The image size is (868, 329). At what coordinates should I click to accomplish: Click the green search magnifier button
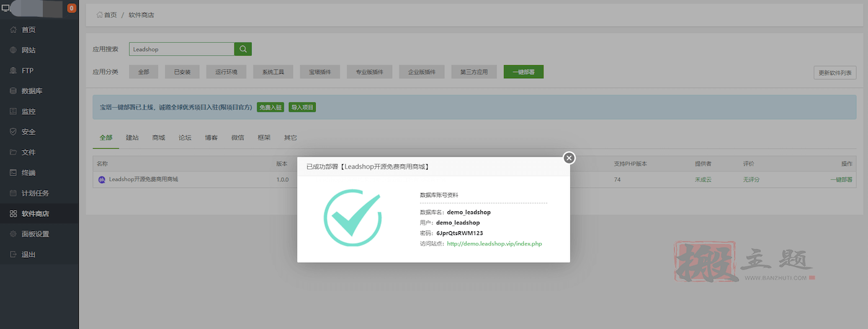pyautogui.click(x=243, y=49)
